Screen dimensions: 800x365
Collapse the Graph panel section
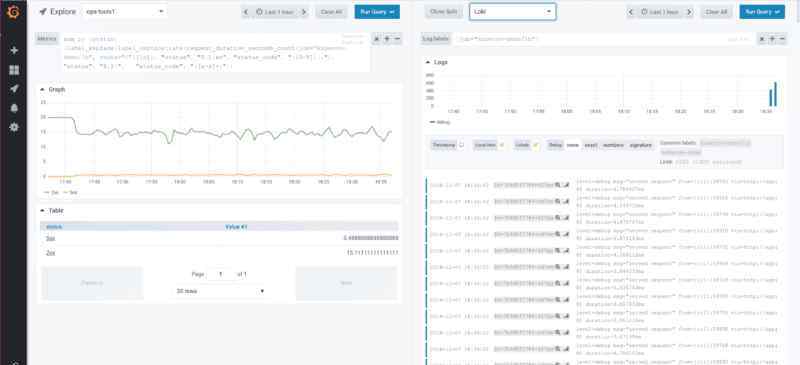[x=42, y=89]
